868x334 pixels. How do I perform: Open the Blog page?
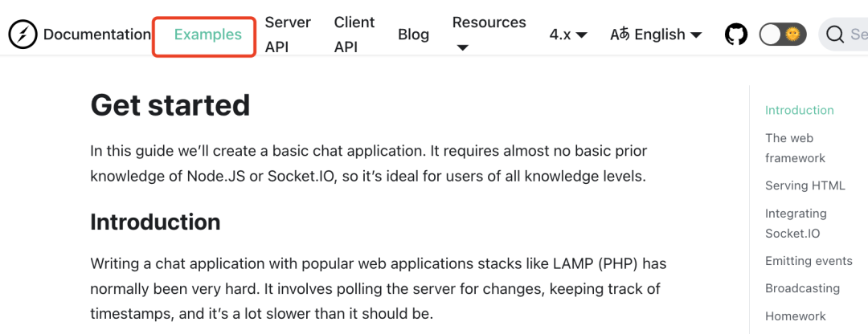(x=413, y=35)
